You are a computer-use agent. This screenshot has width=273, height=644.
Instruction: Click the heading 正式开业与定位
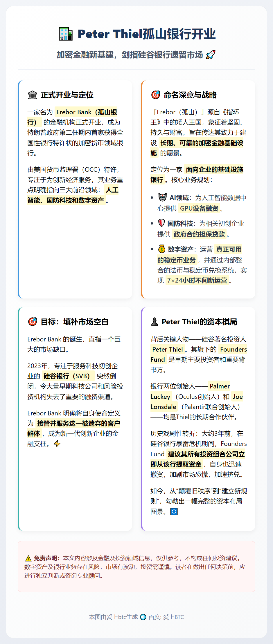67,95
